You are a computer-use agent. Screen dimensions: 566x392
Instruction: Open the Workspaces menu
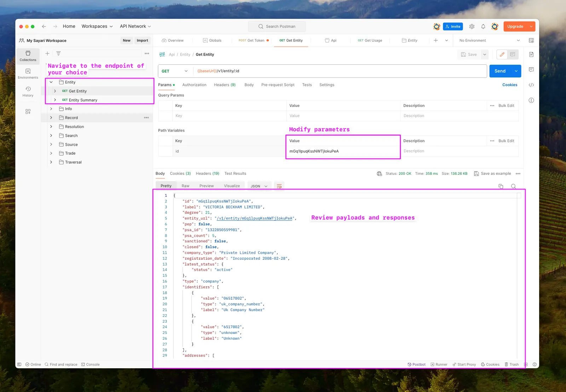(97, 27)
